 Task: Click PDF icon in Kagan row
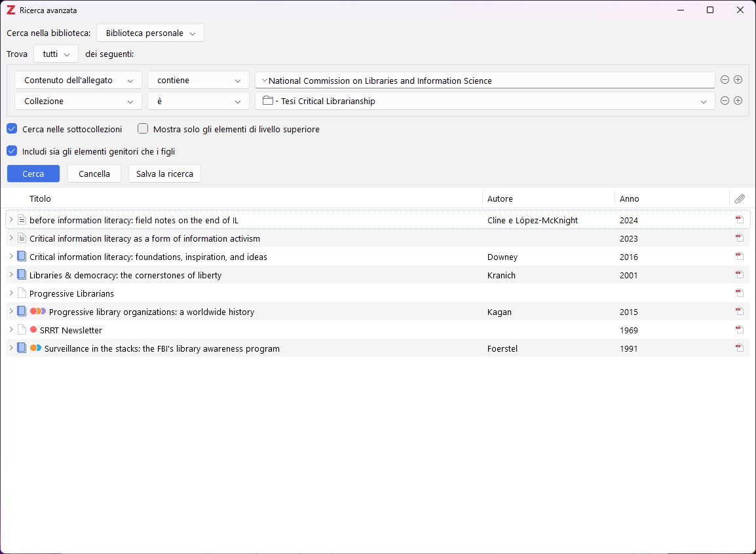point(740,311)
